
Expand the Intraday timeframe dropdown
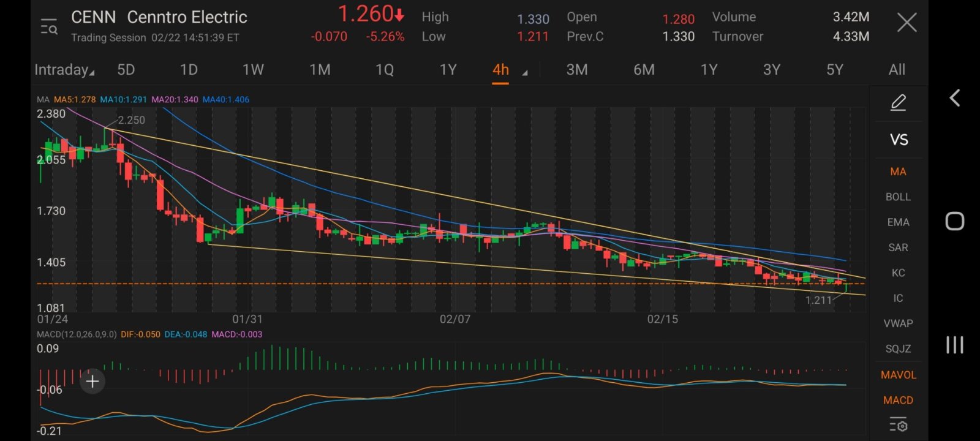click(64, 70)
